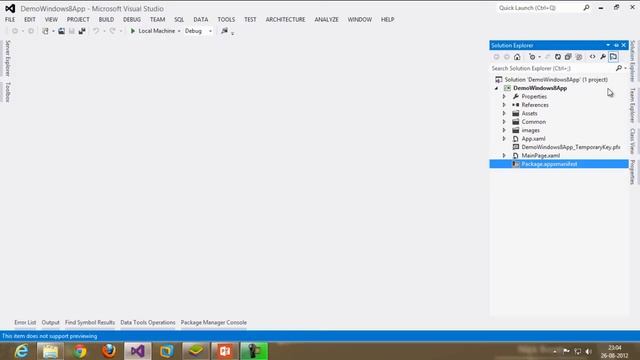Open Properties via the wrench icon
640x360 pixels.
tap(603, 57)
